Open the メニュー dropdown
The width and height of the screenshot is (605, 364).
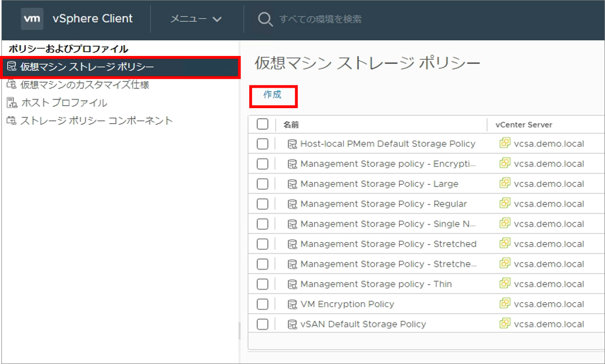tap(196, 19)
